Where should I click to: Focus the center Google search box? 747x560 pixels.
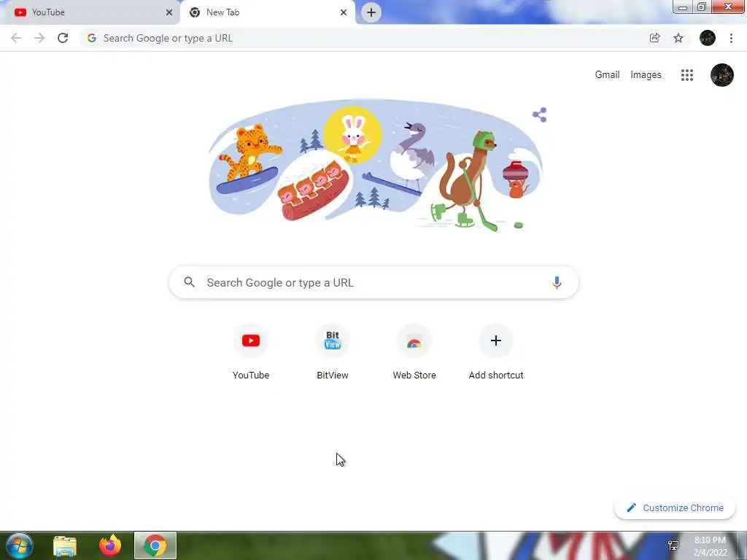(x=374, y=282)
